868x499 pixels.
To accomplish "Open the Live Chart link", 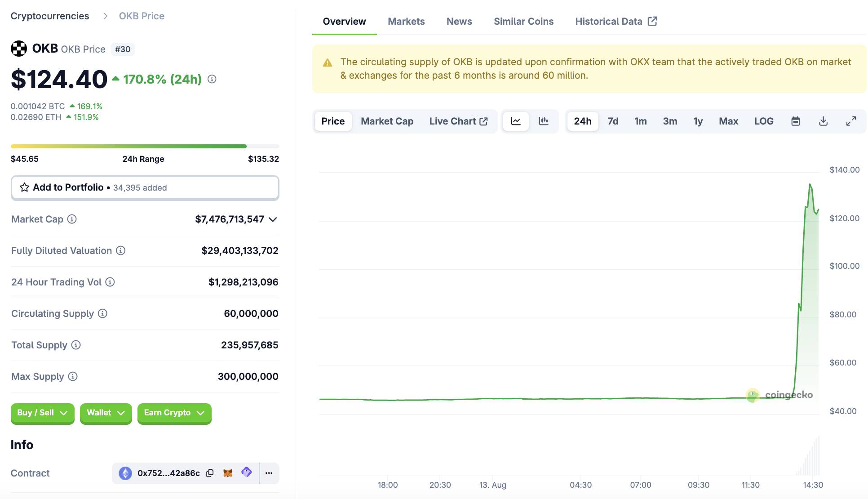I will pos(458,121).
